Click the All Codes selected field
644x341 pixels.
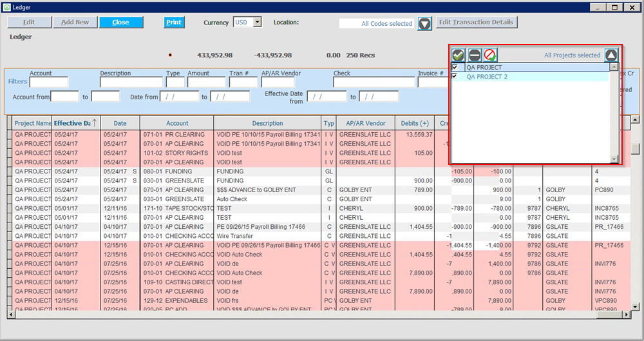coord(376,23)
